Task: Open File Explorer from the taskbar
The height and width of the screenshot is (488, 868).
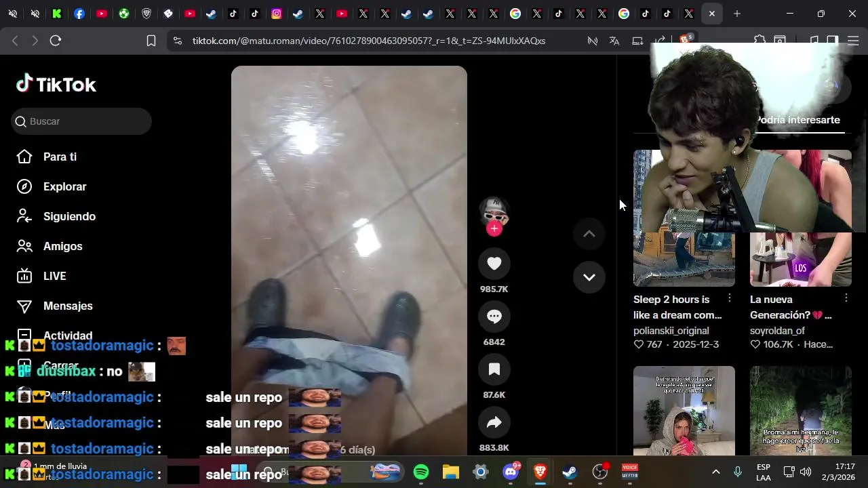Action: point(451,472)
